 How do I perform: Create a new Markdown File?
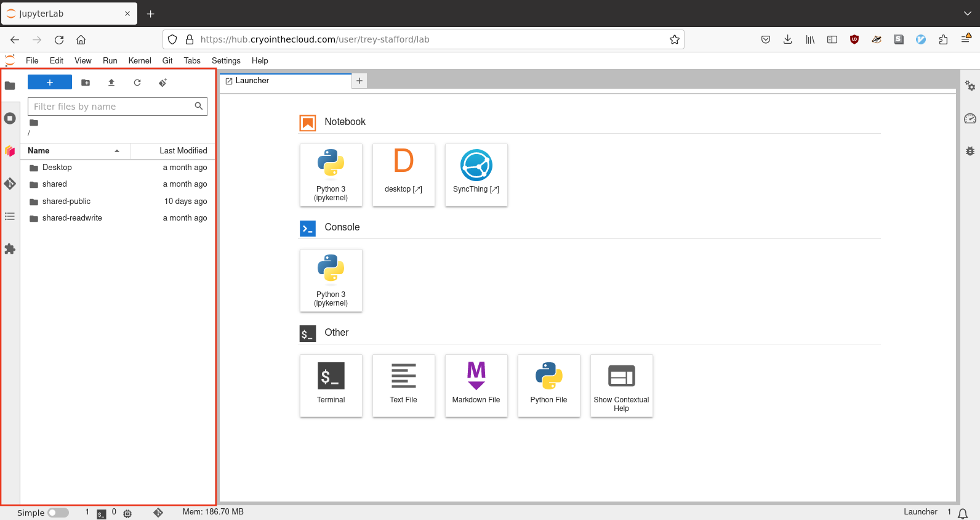(476, 386)
